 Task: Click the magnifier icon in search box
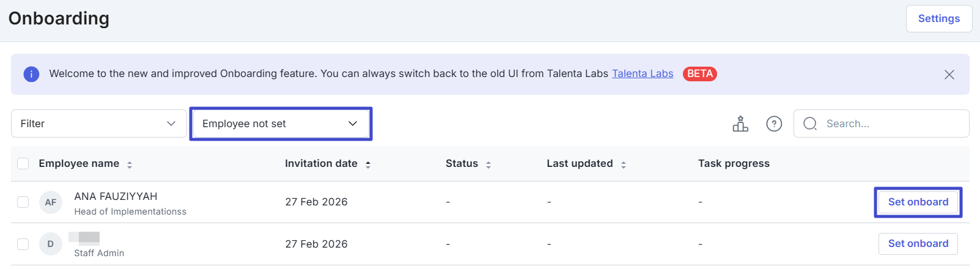click(x=810, y=123)
